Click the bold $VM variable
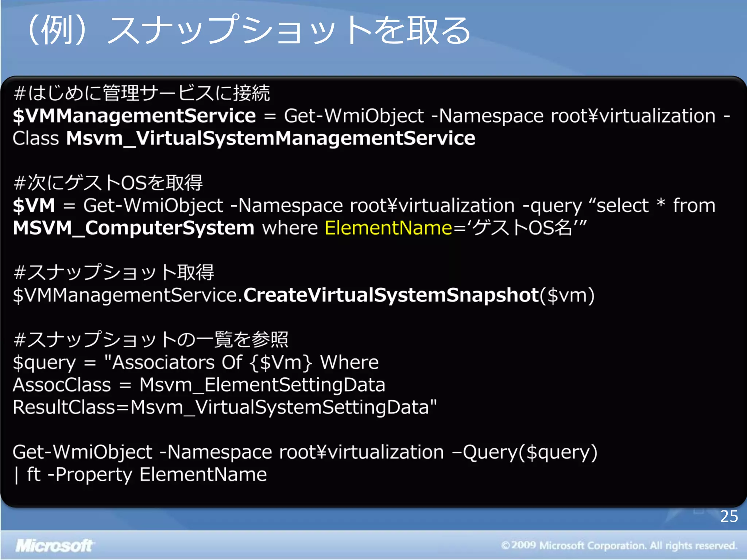This screenshot has height=560, width=747. click(34, 206)
